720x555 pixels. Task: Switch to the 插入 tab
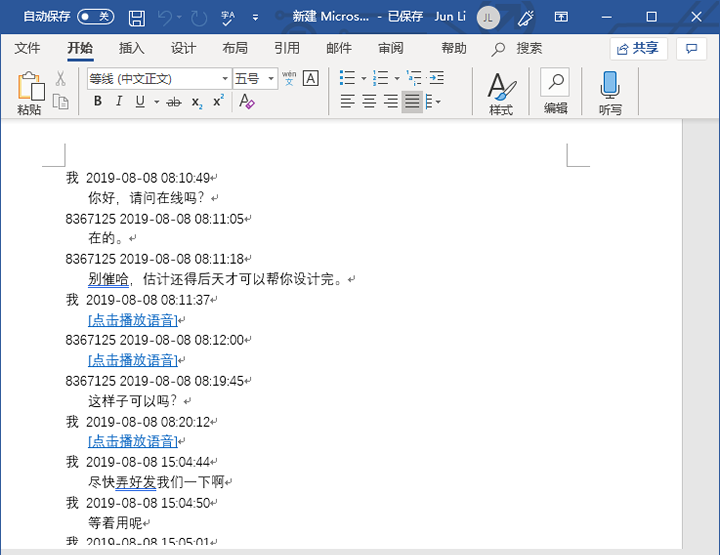[x=131, y=48]
